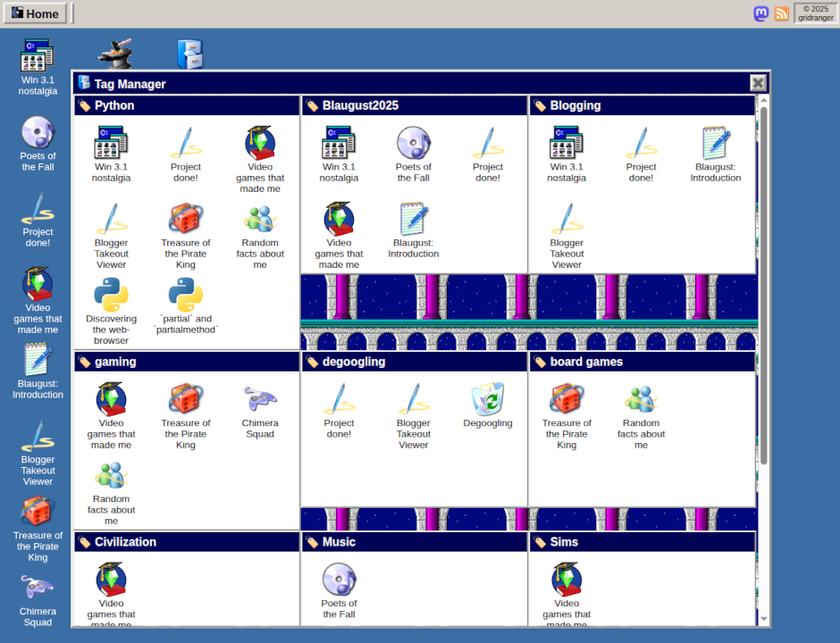Open the RSS feed icon

tap(782, 13)
